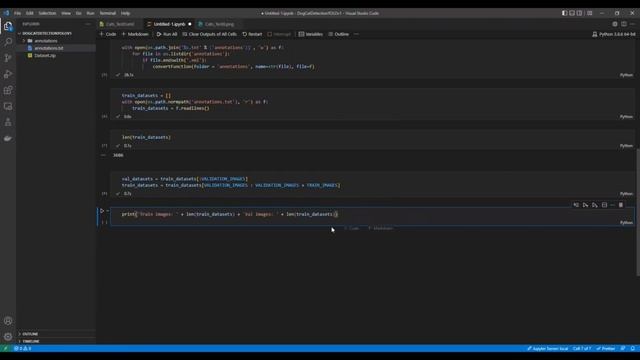Screen dimensions: 640x360
Task: Open run options chevron beside run button
Action: pos(108,211)
